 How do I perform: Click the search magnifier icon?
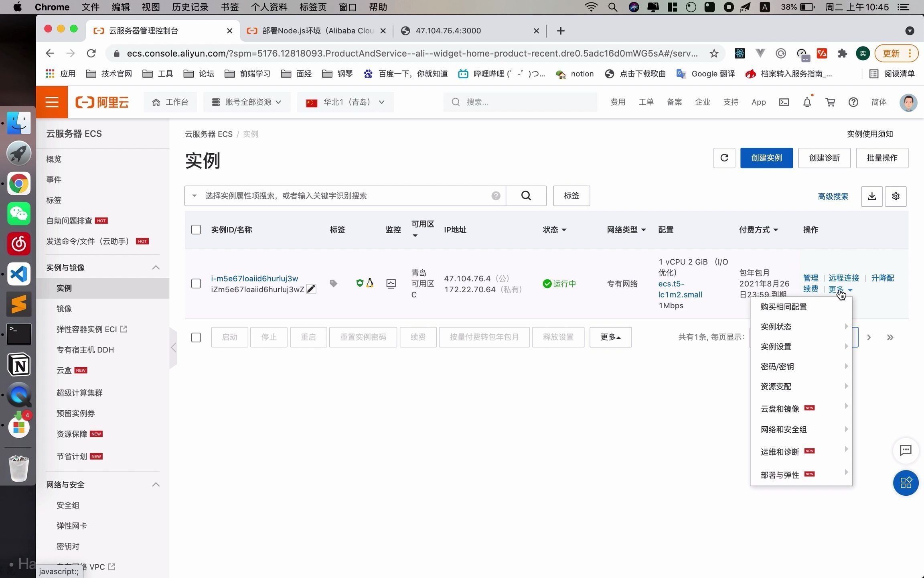525,195
